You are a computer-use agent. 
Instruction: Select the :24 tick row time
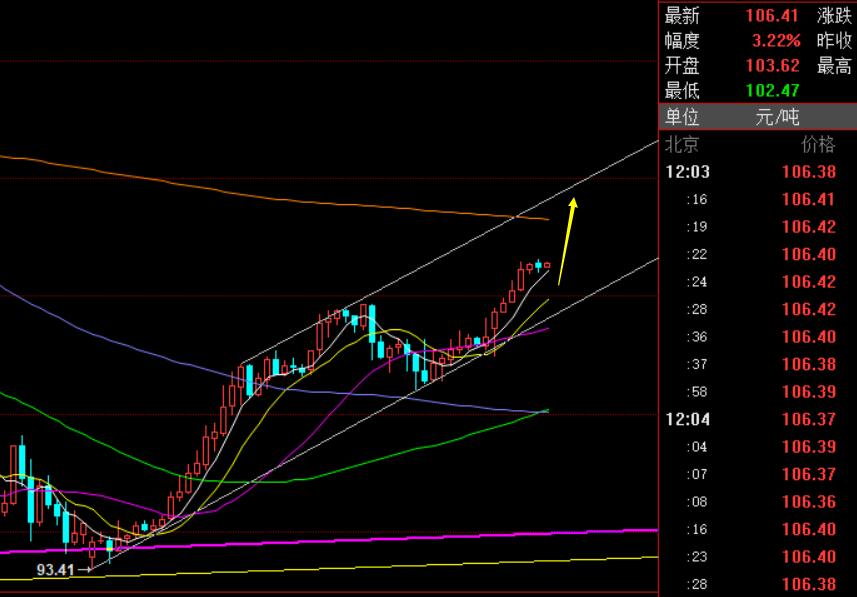click(695, 282)
